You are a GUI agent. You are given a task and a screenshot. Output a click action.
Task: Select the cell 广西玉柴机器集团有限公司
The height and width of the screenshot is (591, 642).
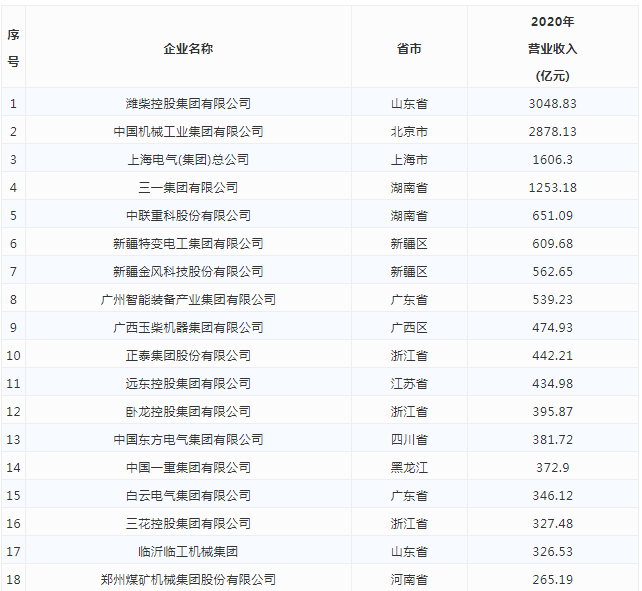(188, 328)
